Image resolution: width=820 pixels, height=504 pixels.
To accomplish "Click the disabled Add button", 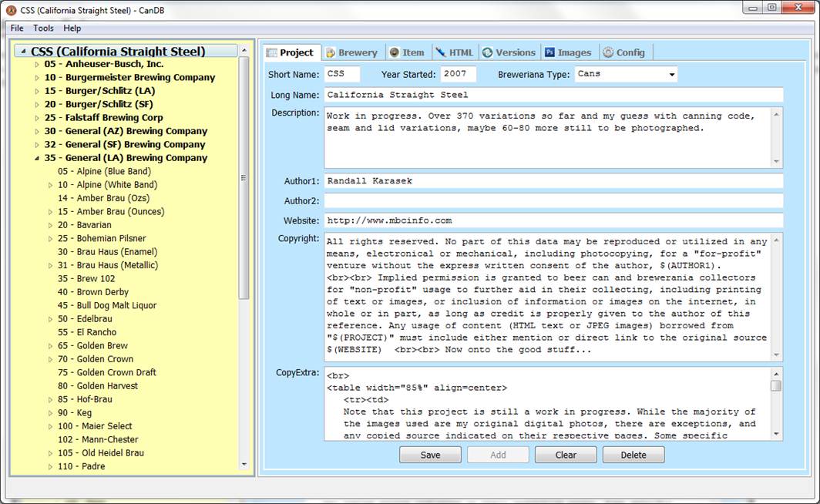I will 498,455.
